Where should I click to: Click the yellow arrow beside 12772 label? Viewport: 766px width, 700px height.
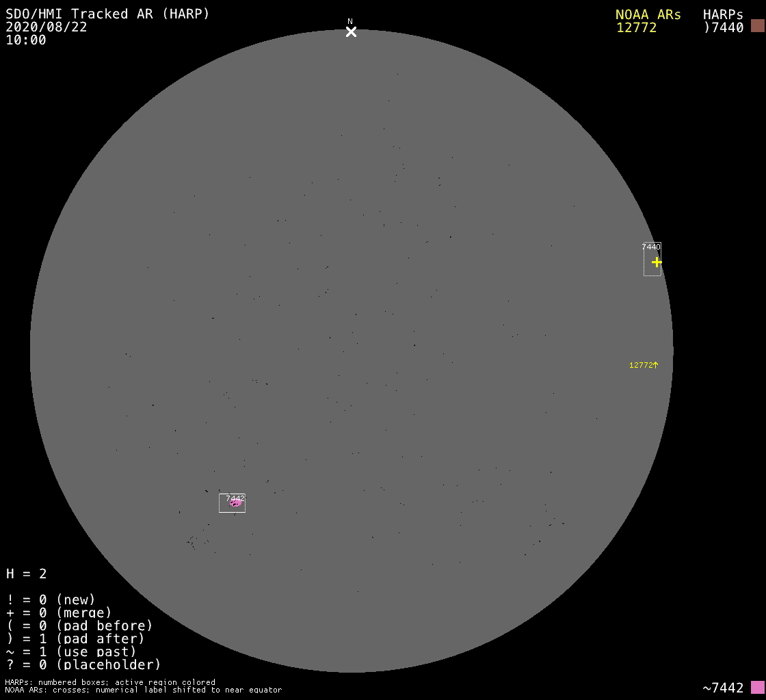(x=655, y=365)
